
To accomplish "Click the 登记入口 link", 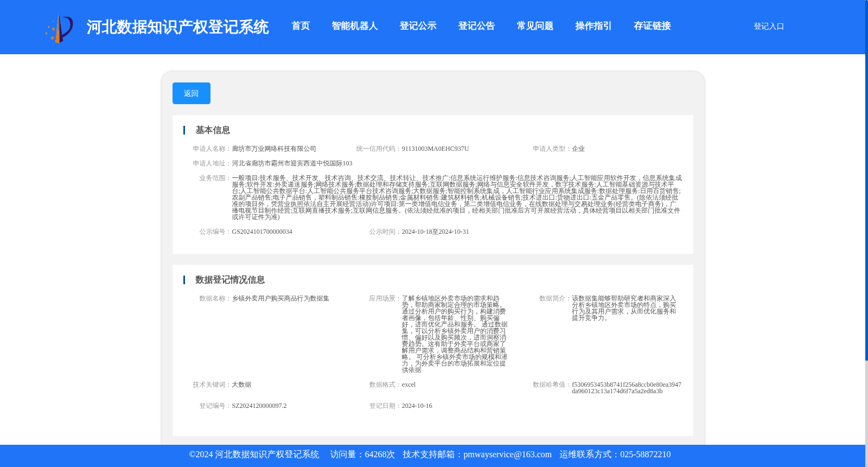I will click(x=769, y=27).
